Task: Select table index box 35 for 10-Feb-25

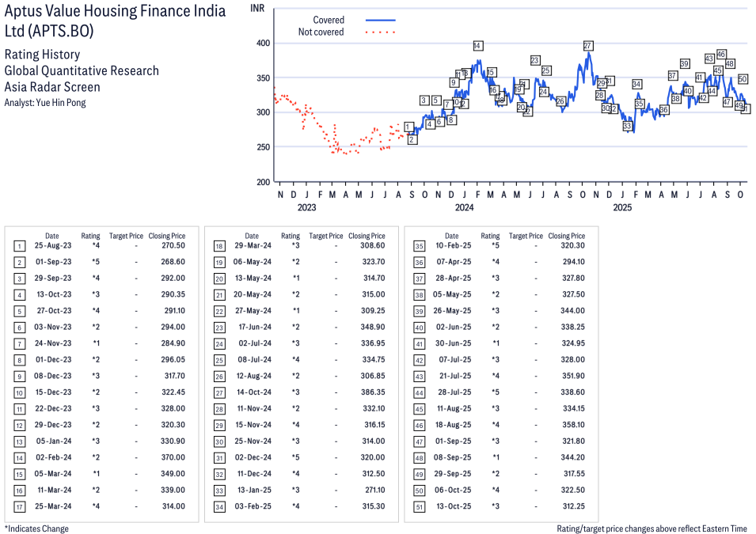Action: [420, 246]
